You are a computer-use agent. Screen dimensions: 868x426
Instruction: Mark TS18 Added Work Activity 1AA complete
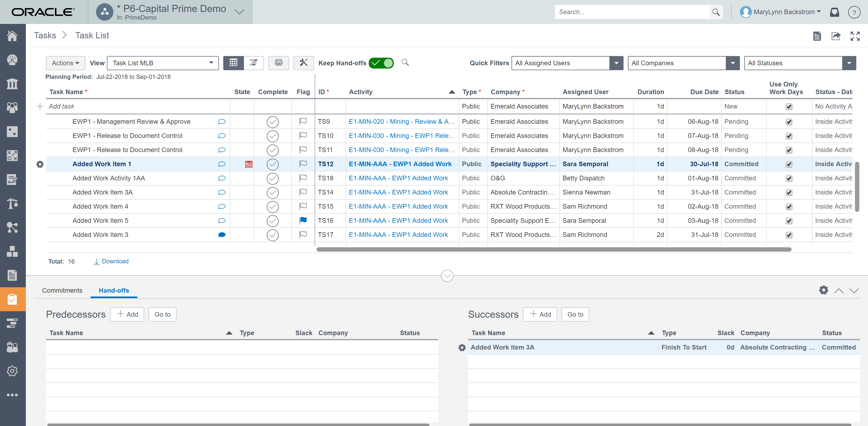(272, 178)
